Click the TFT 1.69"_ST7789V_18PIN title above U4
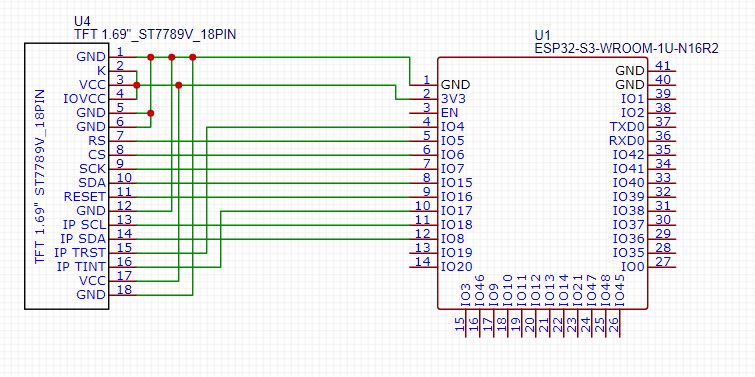Image resolution: width=755 pixels, height=377 pixels. [155, 35]
